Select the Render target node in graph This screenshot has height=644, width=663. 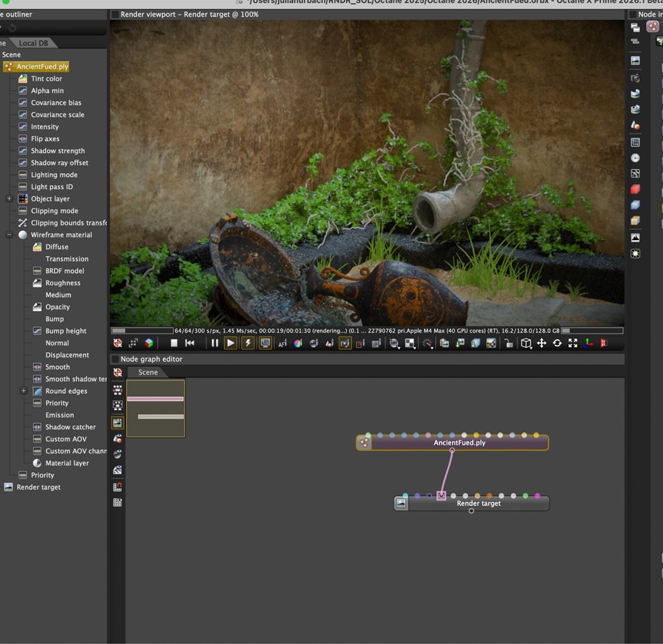pos(478,503)
